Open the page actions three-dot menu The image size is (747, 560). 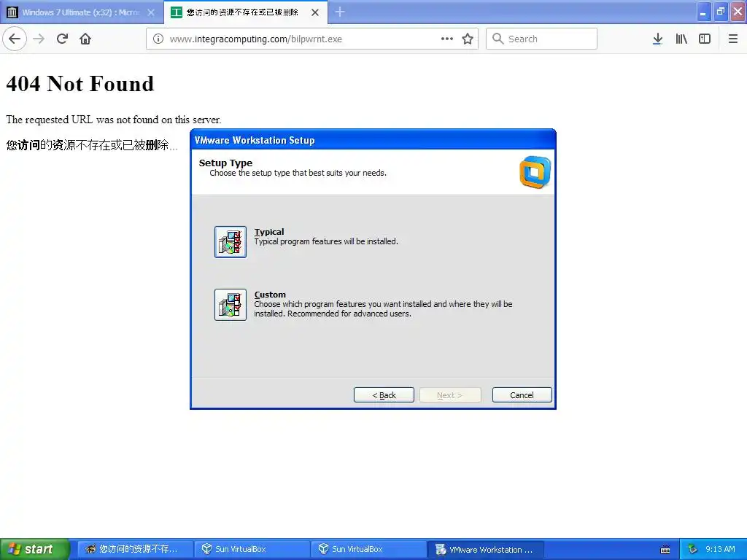coord(447,39)
